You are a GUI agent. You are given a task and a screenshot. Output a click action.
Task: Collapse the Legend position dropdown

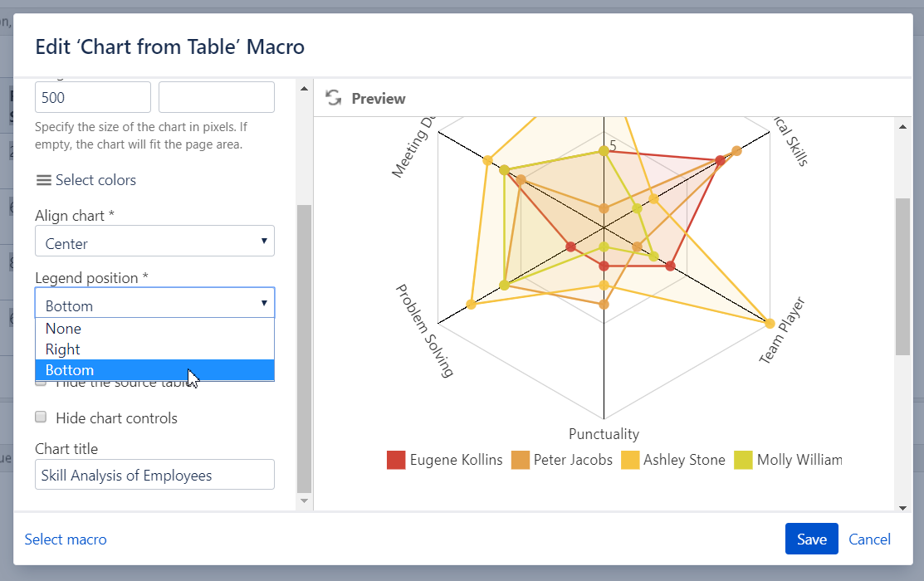coord(154,304)
